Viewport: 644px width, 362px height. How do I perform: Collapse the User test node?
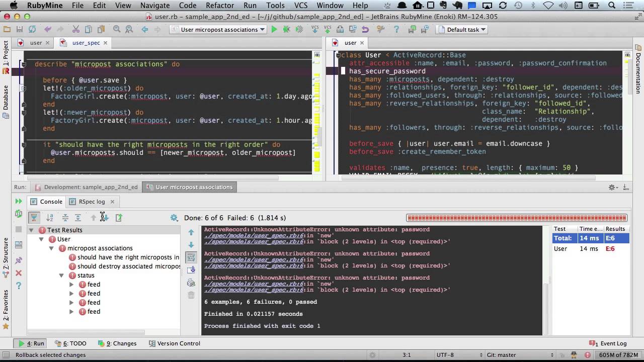(41, 239)
